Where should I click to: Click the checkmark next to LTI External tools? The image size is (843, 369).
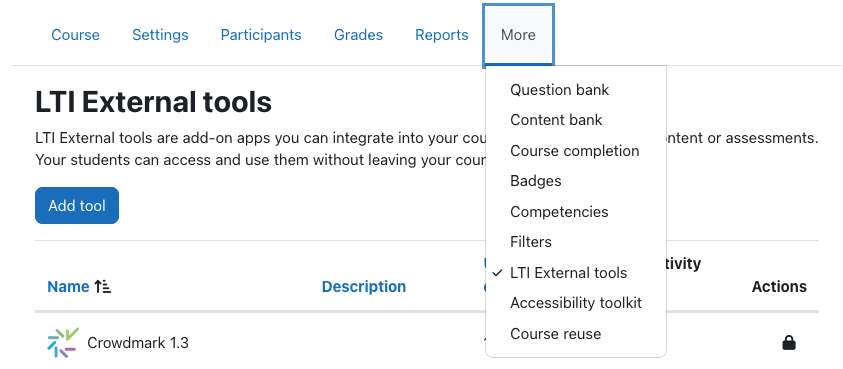tap(497, 273)
